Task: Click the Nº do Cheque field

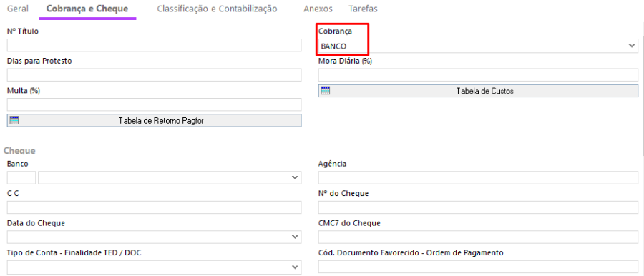Action: [x=478, y=207]
